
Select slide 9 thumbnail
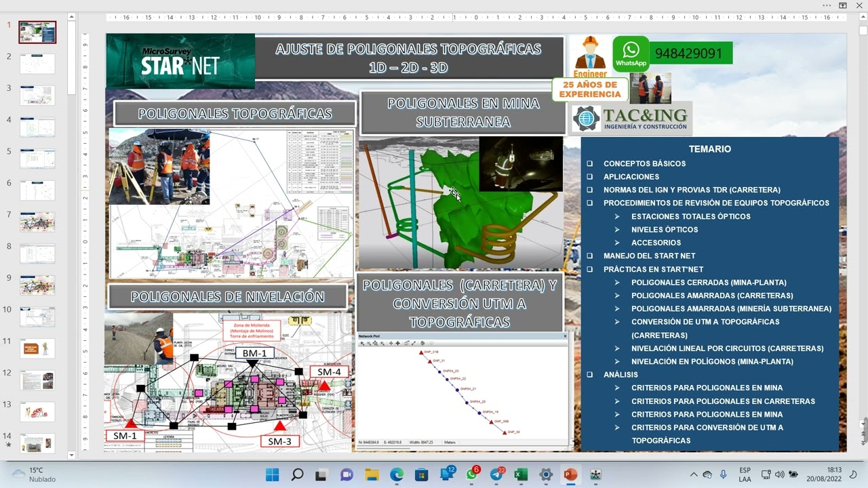click(37, 285)
